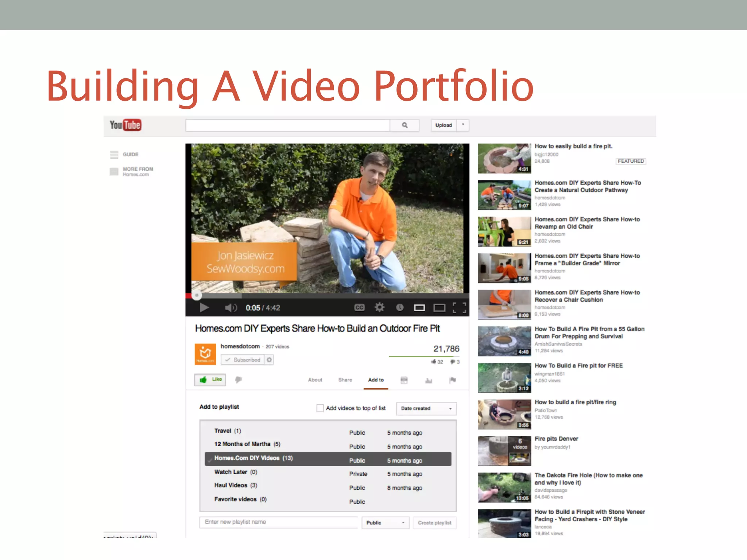Select the Add to tab
Viewport: 747px width, 560px height.
[x=376, y=380]
